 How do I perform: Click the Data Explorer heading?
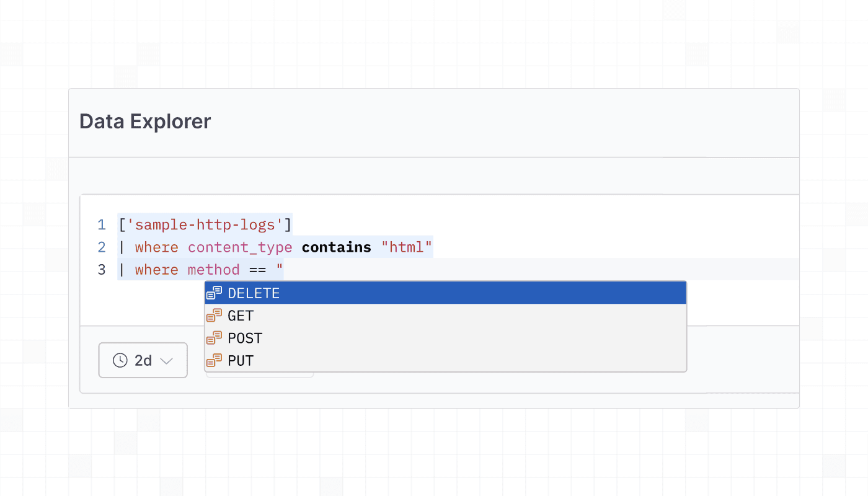click(x=145, y=122)
